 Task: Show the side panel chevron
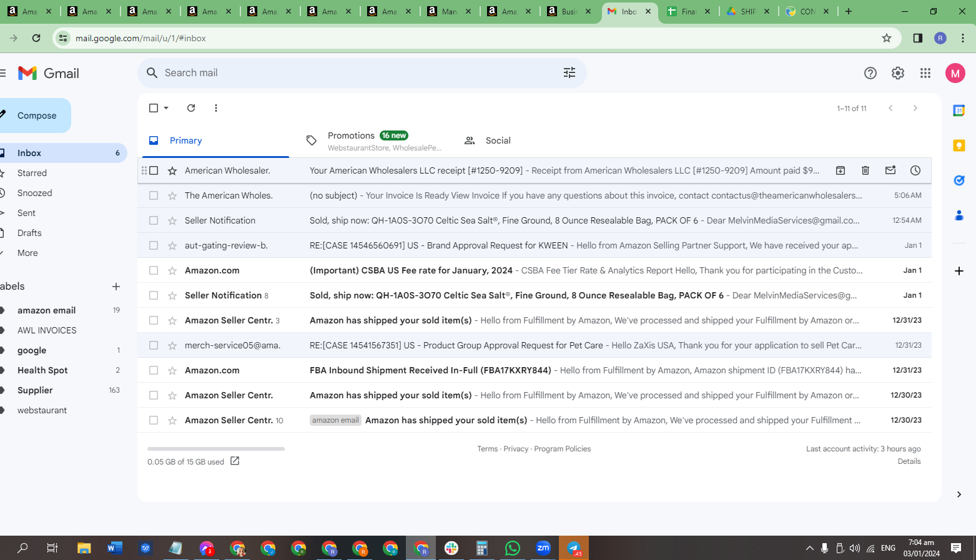click(x=959, y=494)
